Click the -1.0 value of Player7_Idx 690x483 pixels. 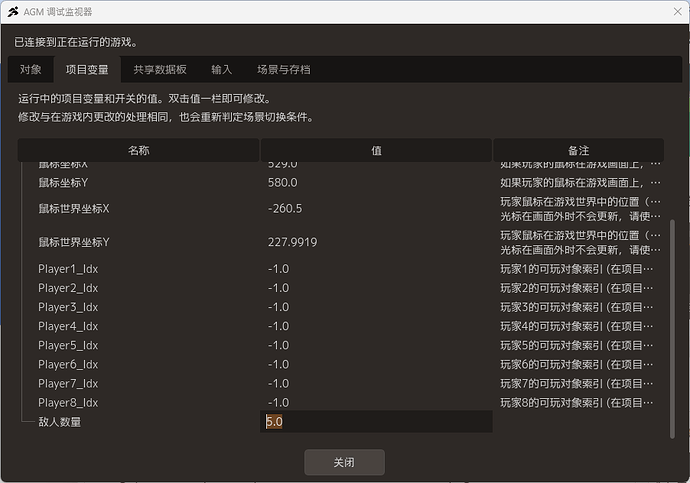coord(279,384)
